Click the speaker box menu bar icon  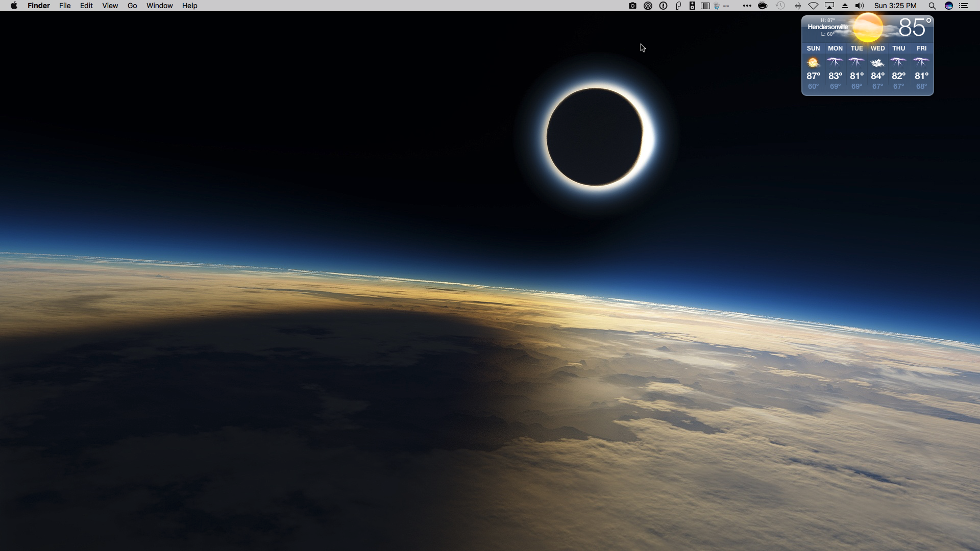[x=692, y=6]
